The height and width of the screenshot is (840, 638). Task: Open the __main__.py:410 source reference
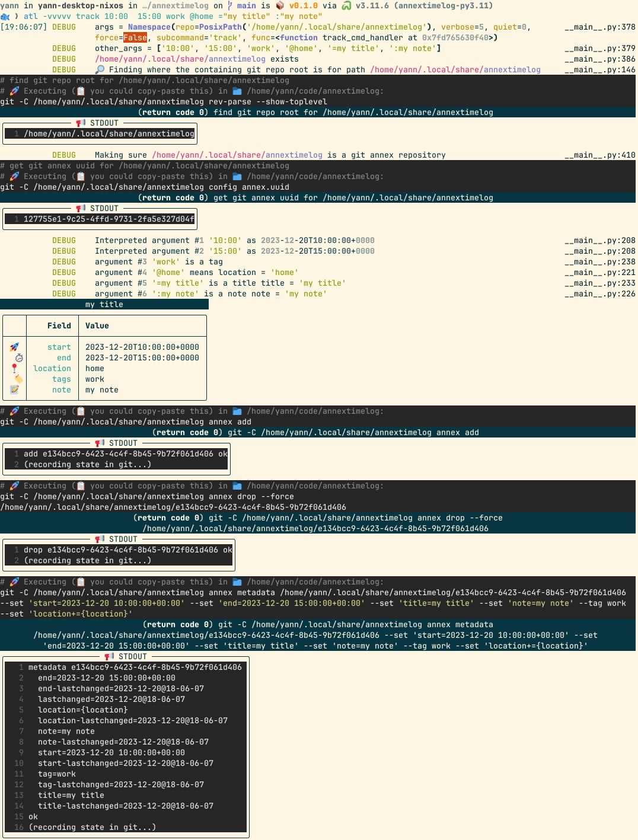[x=599, y=155]
